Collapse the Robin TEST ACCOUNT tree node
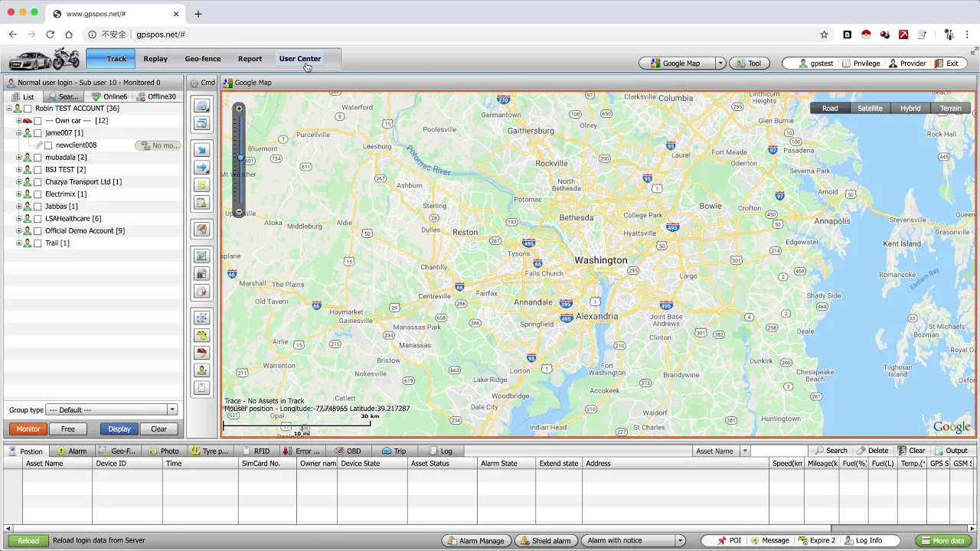This screenshot has width=980, height=551. (8, 109)
